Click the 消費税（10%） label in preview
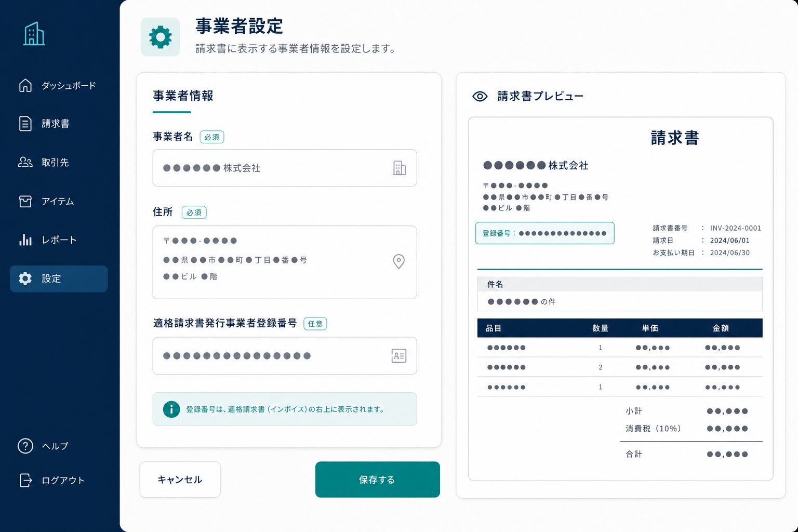This screenshot has width=798, height=532. coord(653,429)
